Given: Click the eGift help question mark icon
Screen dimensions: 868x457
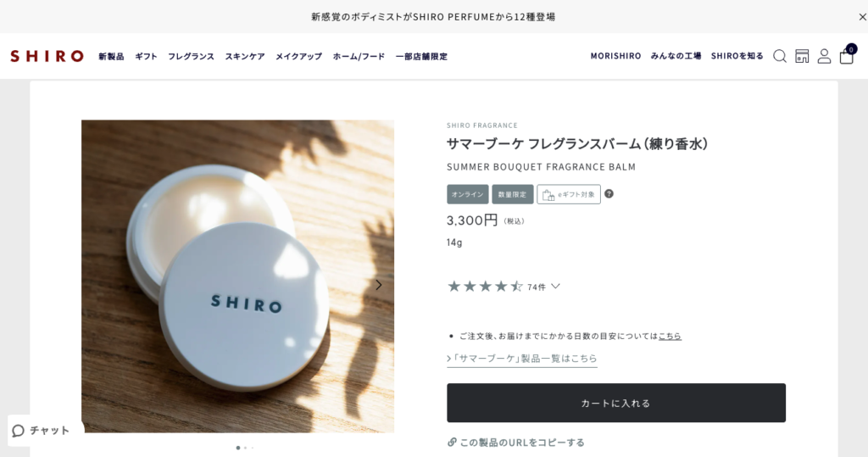Looking at the screenshot, I should tap(609, 194).
